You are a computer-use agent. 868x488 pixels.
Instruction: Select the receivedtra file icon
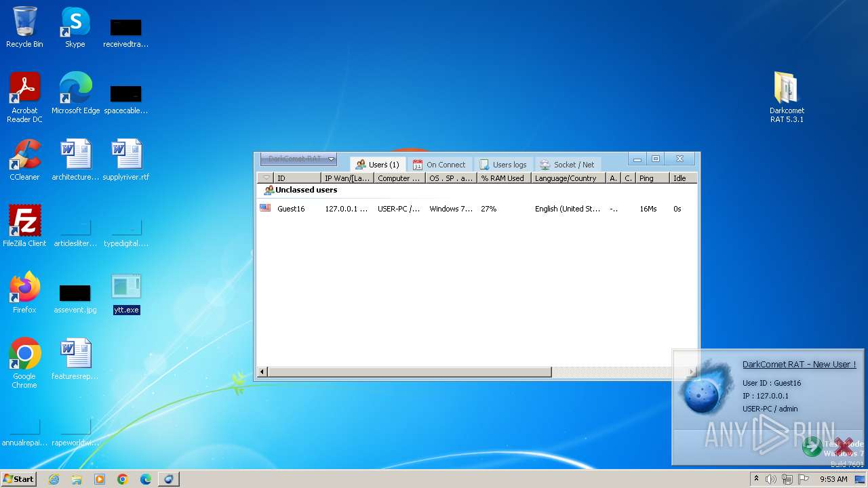[x=126, y=33]
